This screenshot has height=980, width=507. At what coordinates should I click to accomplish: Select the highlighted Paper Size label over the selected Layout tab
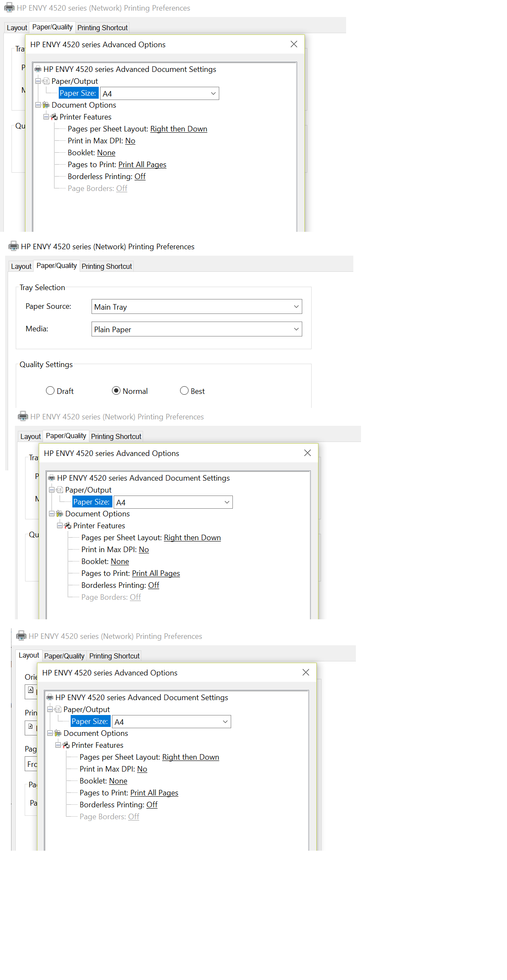tap(89, 721)
